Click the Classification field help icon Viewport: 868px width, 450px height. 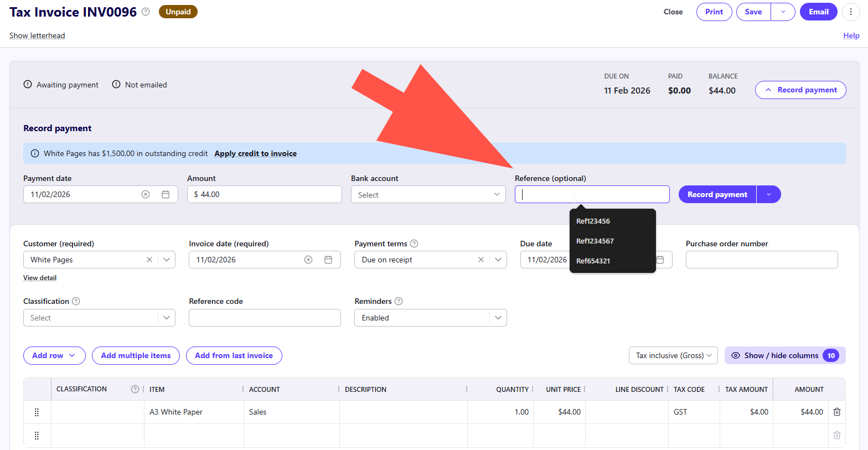(x=76, y=301)
